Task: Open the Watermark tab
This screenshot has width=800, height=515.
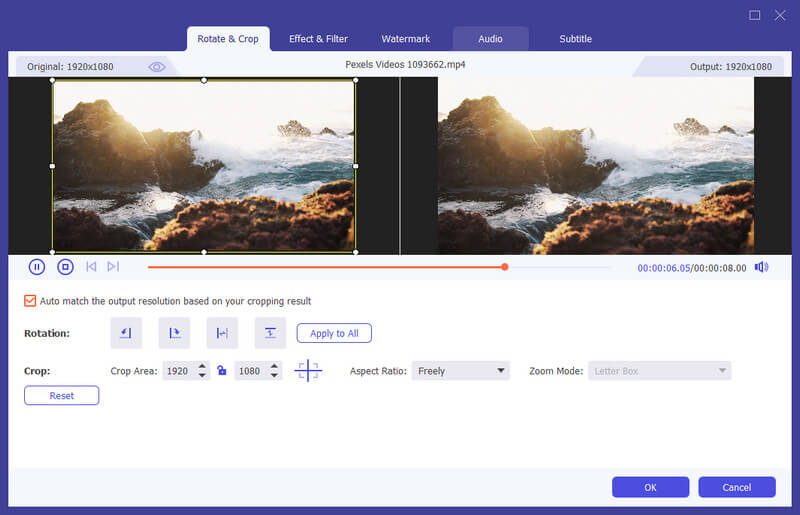Action: coord(406,39)
